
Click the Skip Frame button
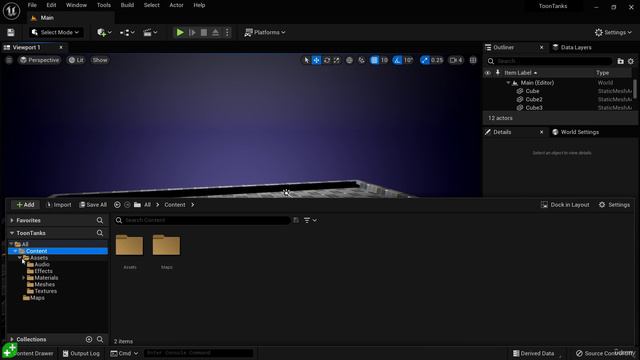point(192,33)
